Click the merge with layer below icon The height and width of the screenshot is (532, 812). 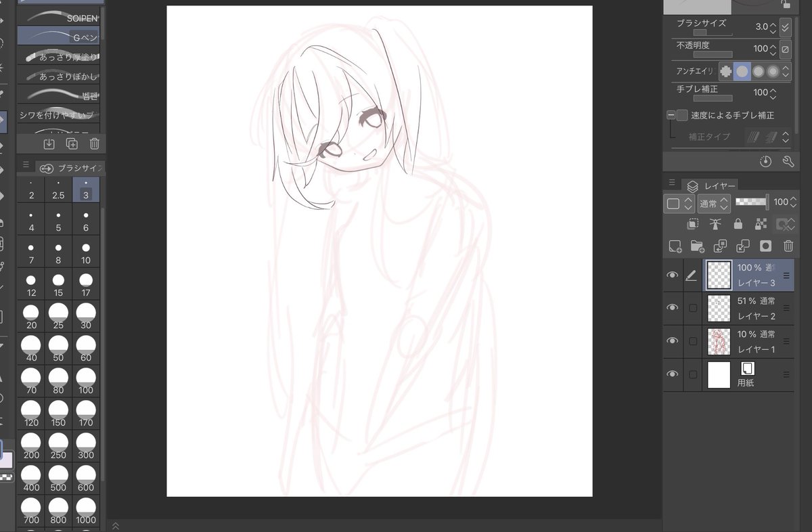coord(742,246)
